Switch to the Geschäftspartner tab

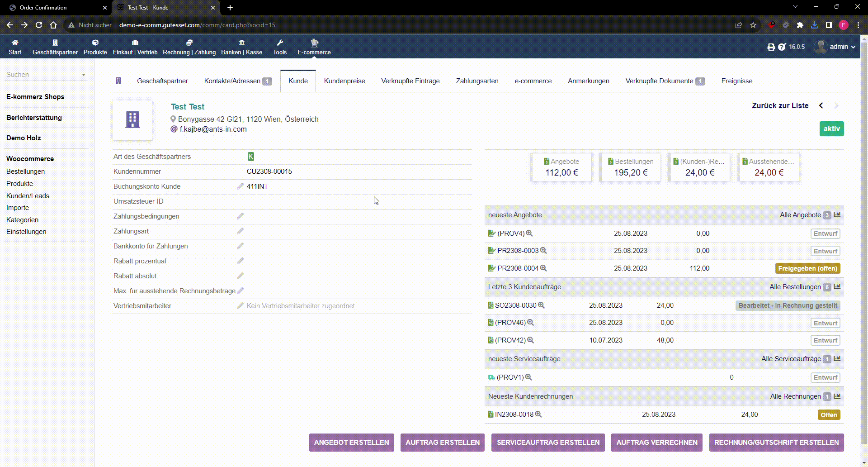click(x=162, y=81)
